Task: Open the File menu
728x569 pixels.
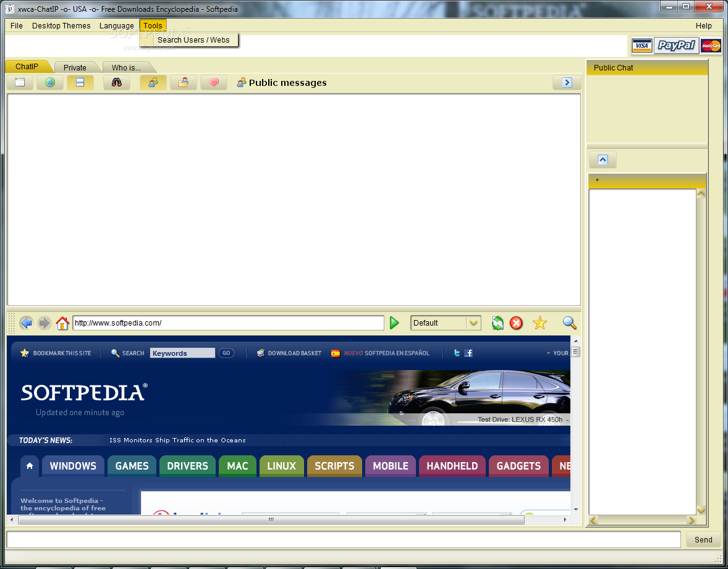Action: tap(16, 25)
